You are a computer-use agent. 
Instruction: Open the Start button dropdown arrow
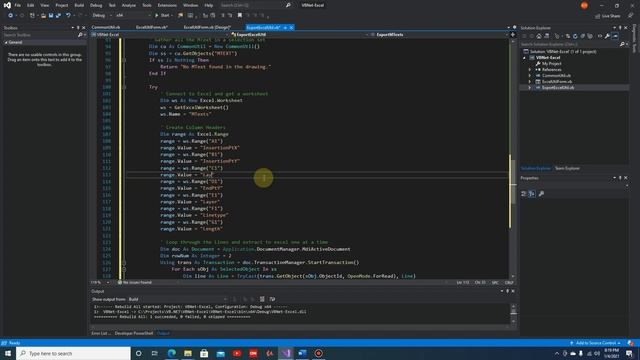(x=172, y=16)
